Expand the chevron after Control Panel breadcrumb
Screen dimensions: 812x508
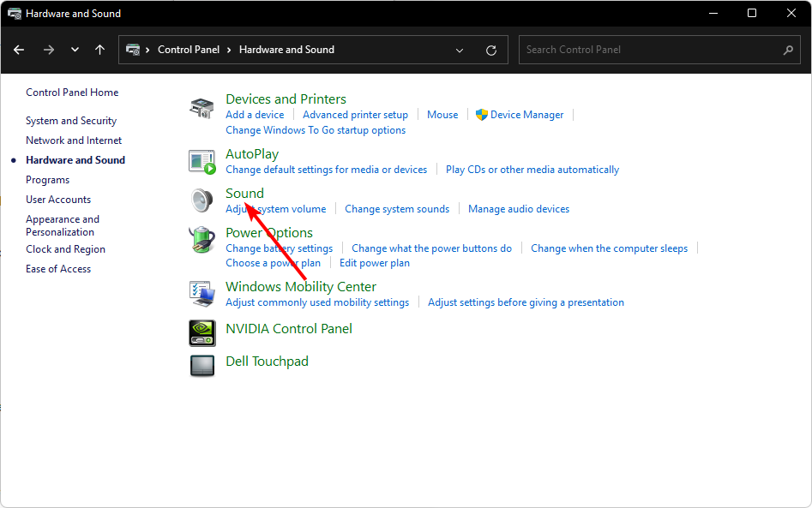click(229, 50)
